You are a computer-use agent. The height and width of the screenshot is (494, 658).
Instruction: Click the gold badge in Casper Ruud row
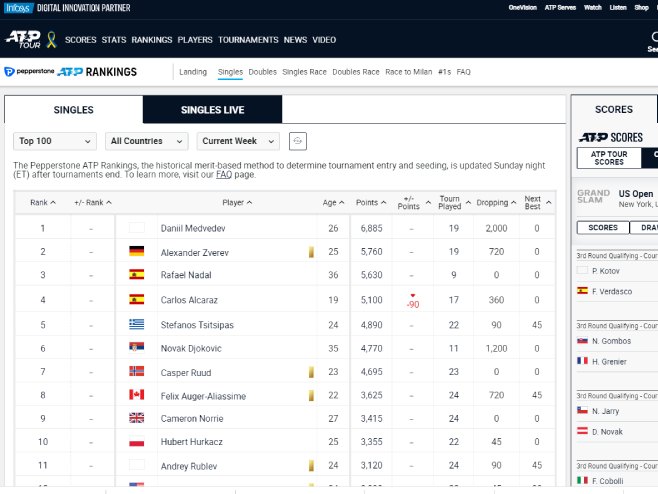point(311,372)
